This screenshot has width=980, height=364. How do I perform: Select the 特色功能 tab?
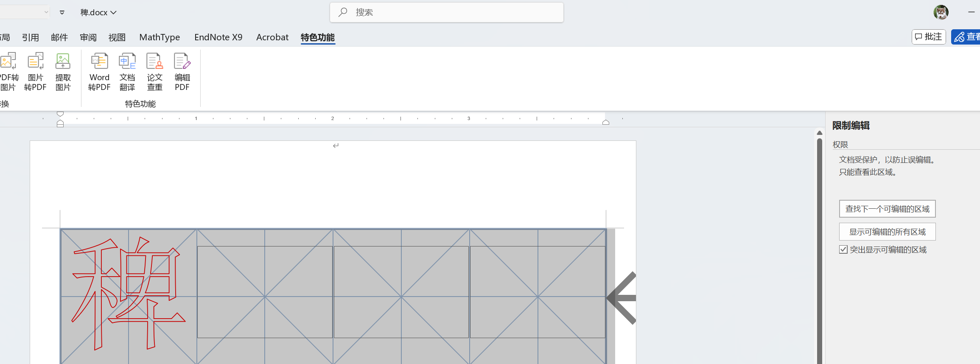[318, 37]
